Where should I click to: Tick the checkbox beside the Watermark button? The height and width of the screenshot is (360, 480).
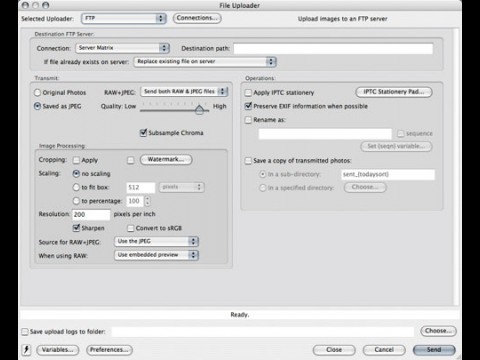pyautogui.click(x=131, y=160)
